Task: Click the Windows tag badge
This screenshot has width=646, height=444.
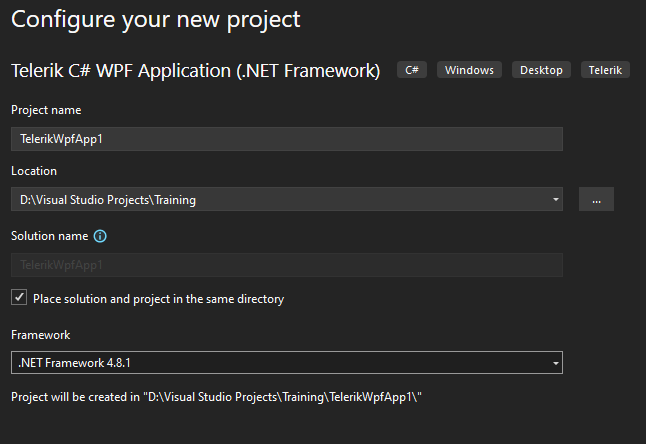Action: pyautogui.click(x=469, y=70)
